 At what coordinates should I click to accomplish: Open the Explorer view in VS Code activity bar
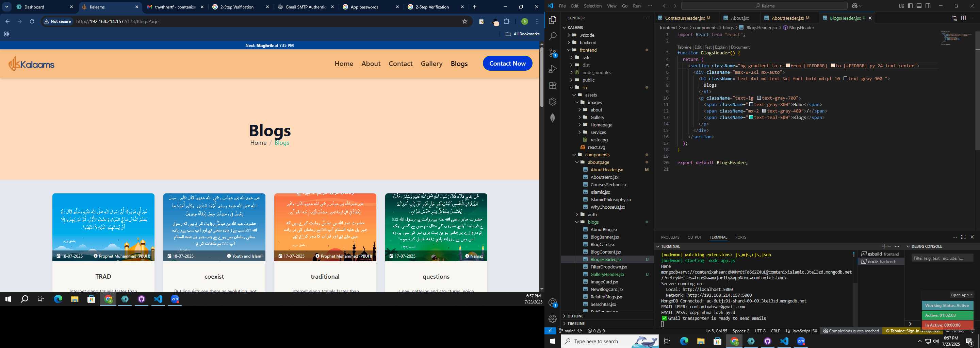(553, 20)
